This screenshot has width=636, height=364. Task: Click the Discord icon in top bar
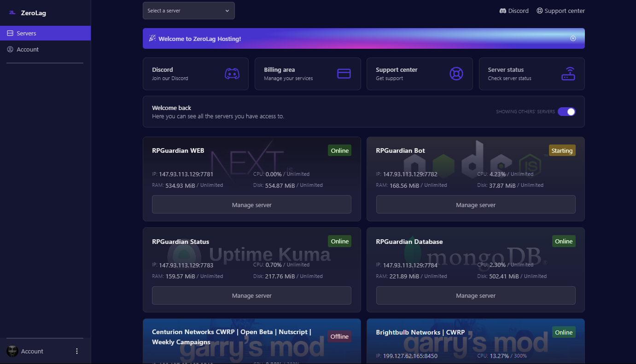click(503, 11)
